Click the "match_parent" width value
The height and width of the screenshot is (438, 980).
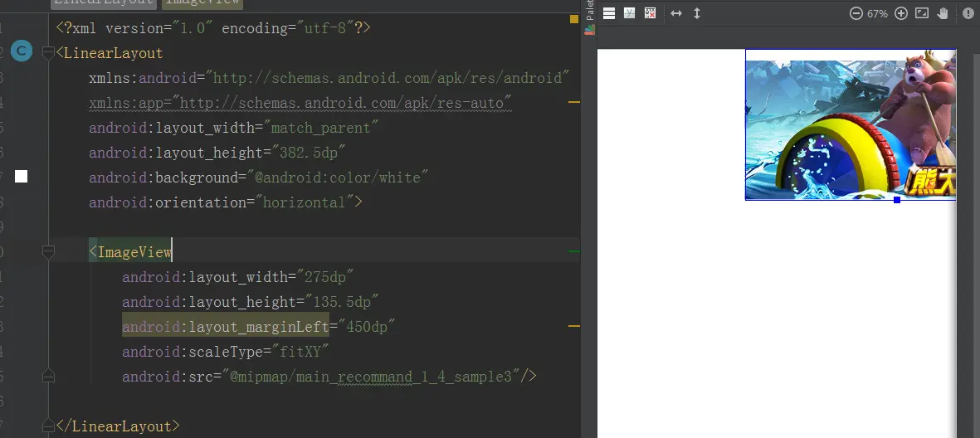coord(321,128)
